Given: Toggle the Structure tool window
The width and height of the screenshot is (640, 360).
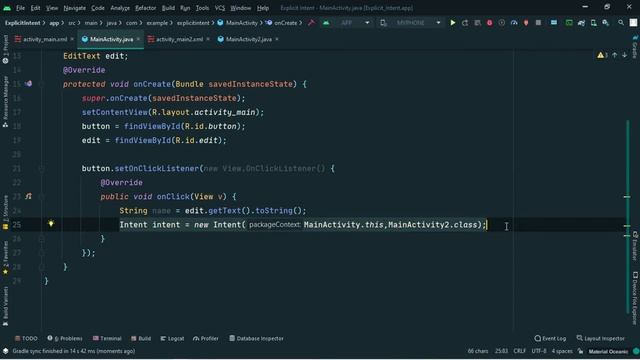Looking at the screenshot, I should [x=5, y=212].
